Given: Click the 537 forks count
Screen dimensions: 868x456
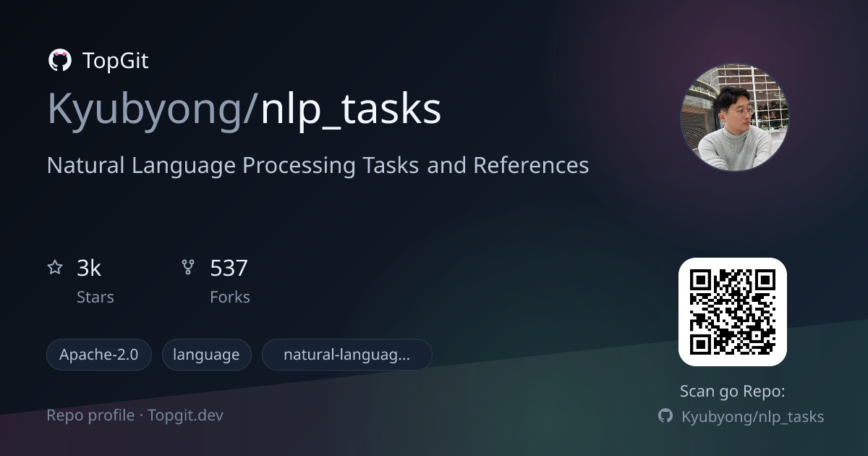Looking at the screenshot, I should tap(229, 269).
